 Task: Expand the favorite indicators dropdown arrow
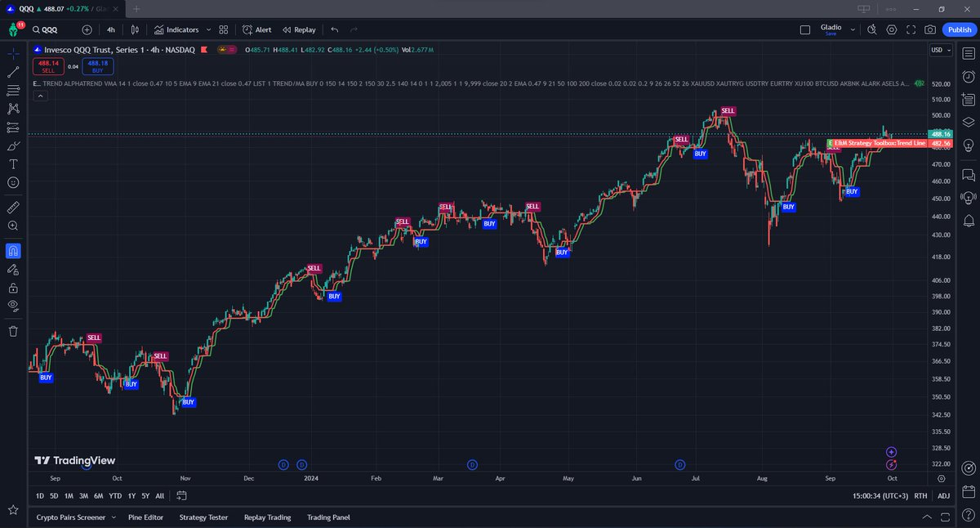[x=209, y=29]
